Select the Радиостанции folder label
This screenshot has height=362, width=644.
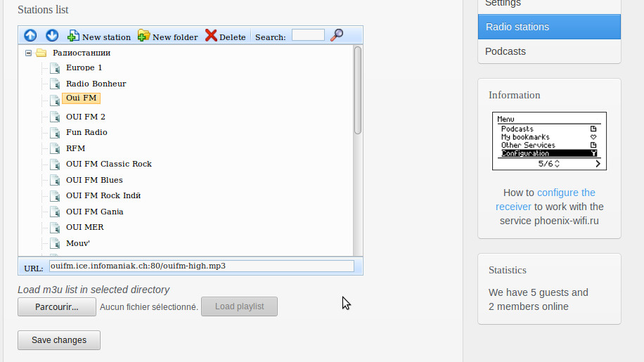(x=82, y=53)
